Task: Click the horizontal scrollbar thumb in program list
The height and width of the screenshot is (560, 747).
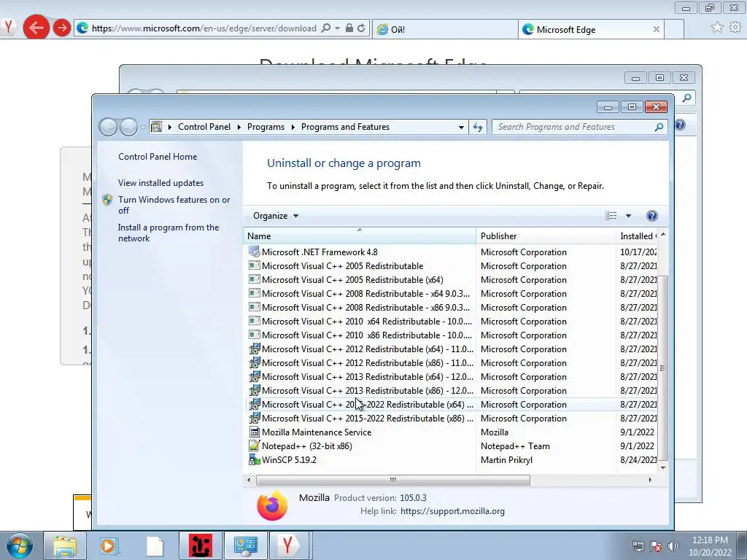Action: pyautogui.click(x=393, y=480)
